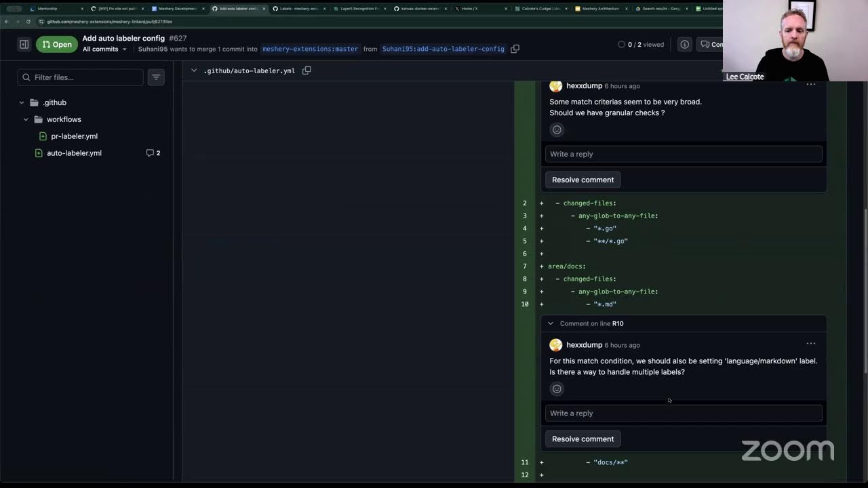The image size is (868, 488).
Task: Open the Suhani95:add-auto-labeler-config branch link
Action: (x=443, y=49)
